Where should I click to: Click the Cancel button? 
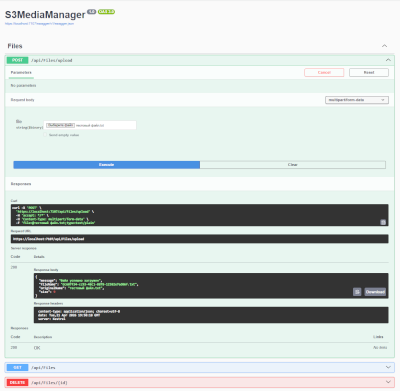pos(324,72)
